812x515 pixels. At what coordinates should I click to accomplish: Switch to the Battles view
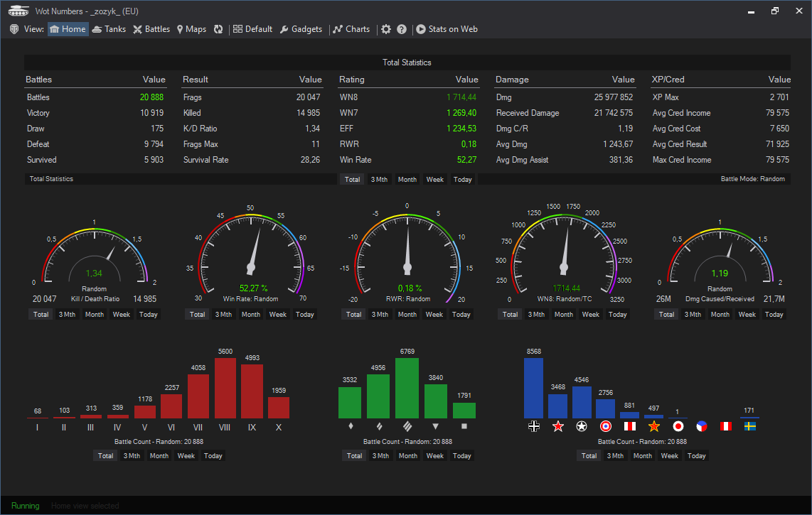click(x=151, y=30)
